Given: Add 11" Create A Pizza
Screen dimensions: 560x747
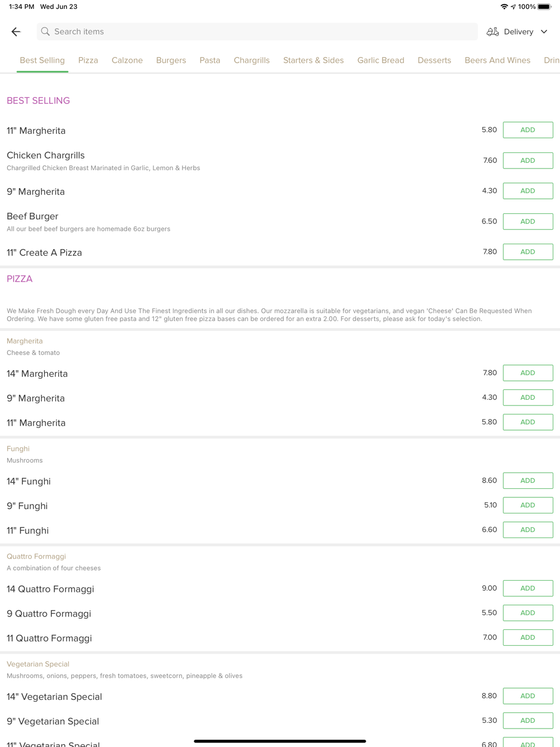Looking at the screenshot, I should pyautogui.click(x=528, y=252).
